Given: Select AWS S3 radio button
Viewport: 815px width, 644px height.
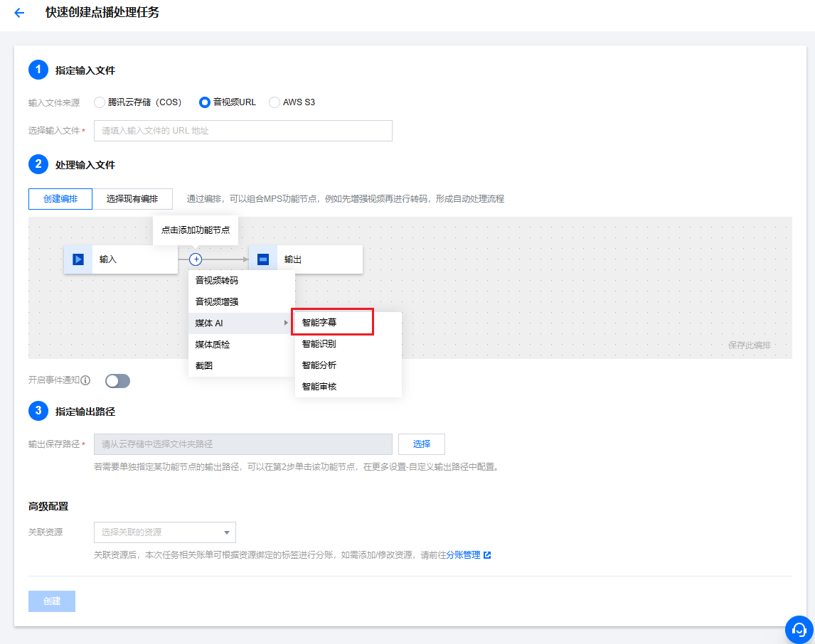Looking at the screenshot, I should (x=274, y=102).
